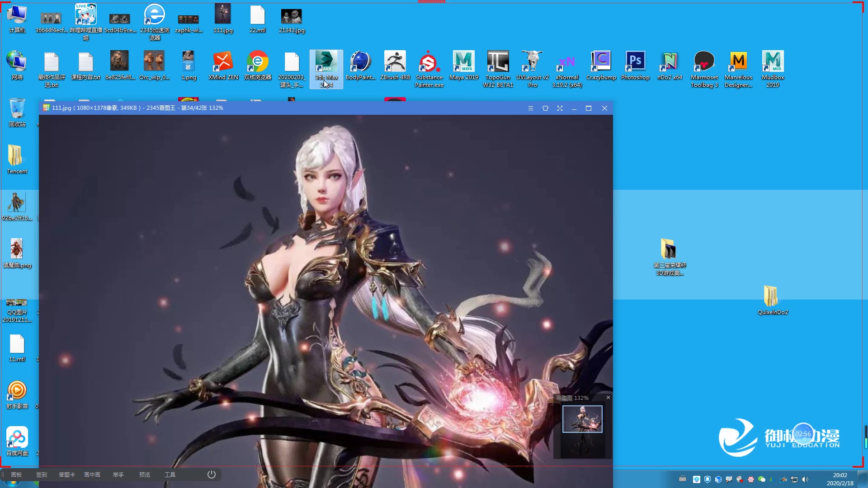Launch 3ds Max shortcut
The image size is (868, 488).
point(326,69)
